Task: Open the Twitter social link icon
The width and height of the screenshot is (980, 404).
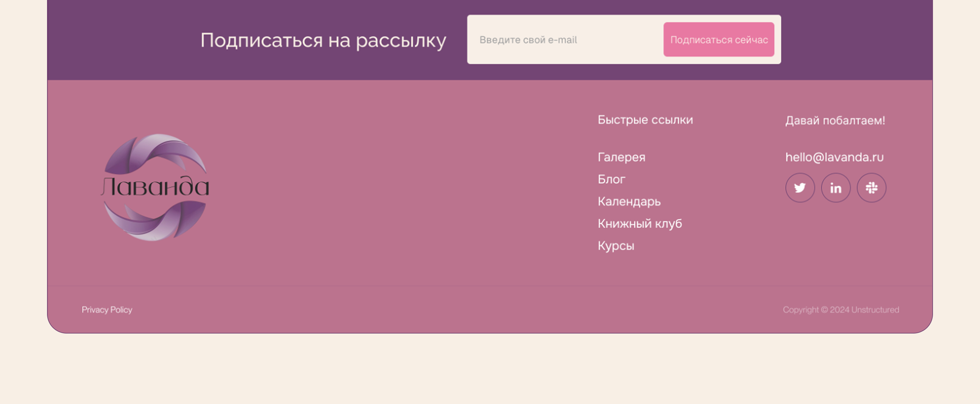Action: click(800, 188)
